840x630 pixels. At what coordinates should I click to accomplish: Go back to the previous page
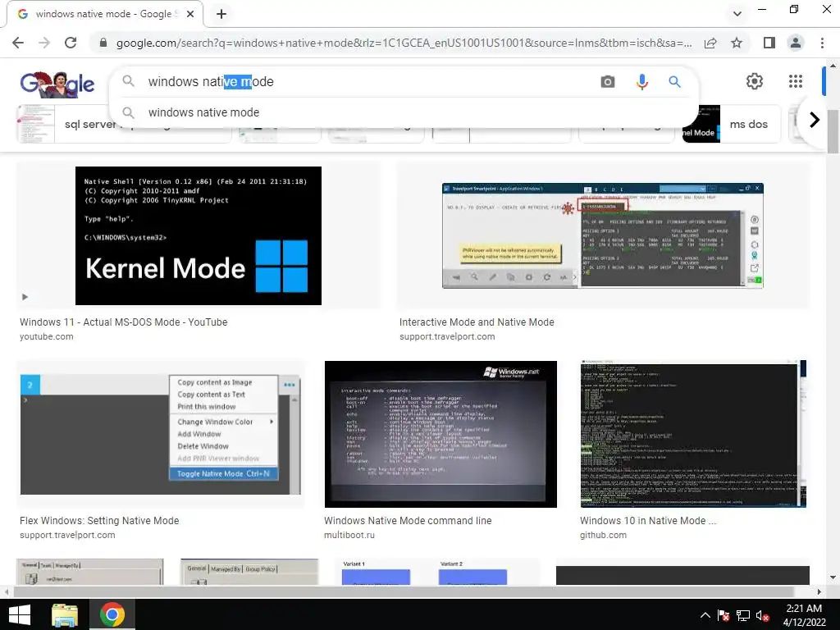(x=18, y=43)
